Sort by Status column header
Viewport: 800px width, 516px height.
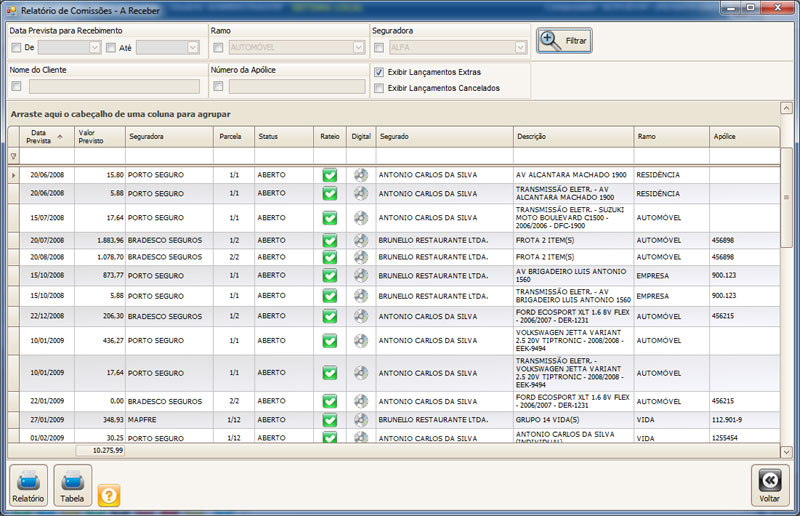click(x=284, y=137)
